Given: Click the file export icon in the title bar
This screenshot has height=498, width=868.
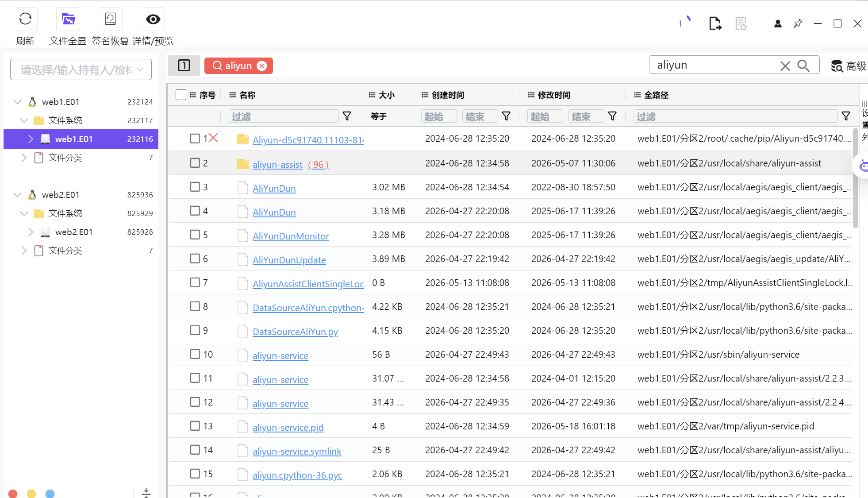Looking at the screenshot, I should [x=715, y=23].
